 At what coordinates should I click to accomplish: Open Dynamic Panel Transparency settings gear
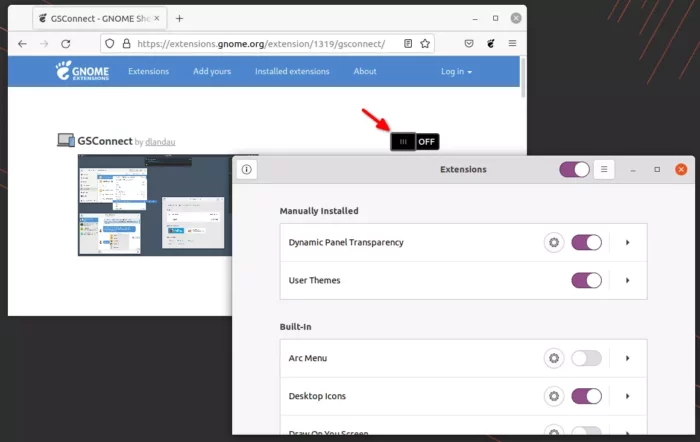point(554,242)
